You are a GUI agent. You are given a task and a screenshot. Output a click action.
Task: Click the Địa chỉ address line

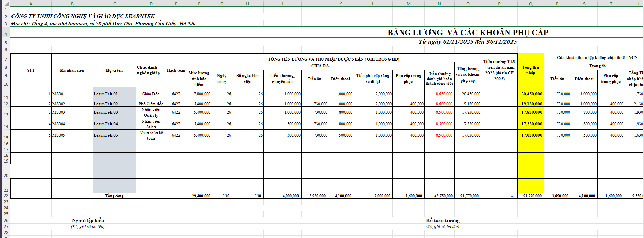coord(103,24)
